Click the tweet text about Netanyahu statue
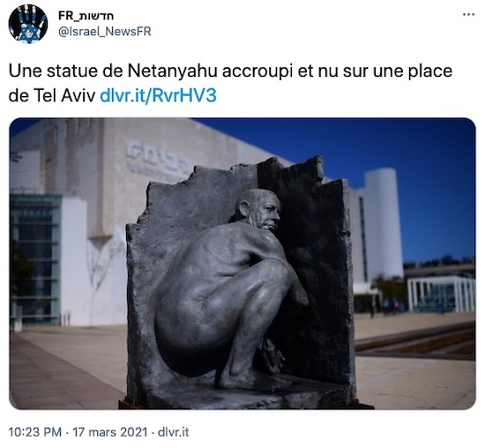This screenshot has width=485, height=448. click(x=230, y=83)
